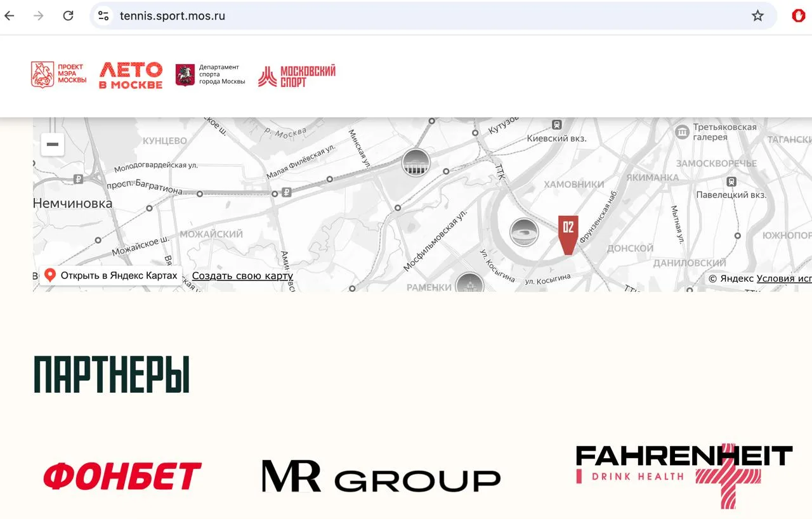Open the Яндекс Условия link on map
812x519 pixels.
pos(784,279)
